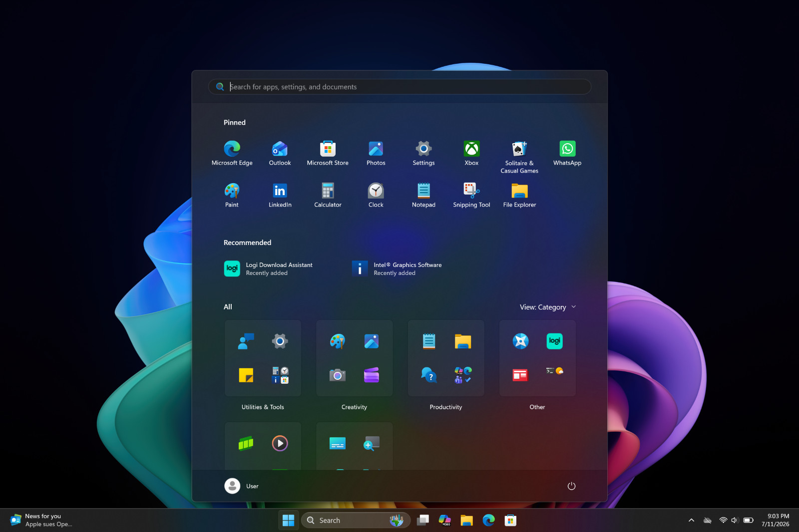799x532 pixels.
Task: Open Logi app in the Other group
Action: (x=554, y=341)
